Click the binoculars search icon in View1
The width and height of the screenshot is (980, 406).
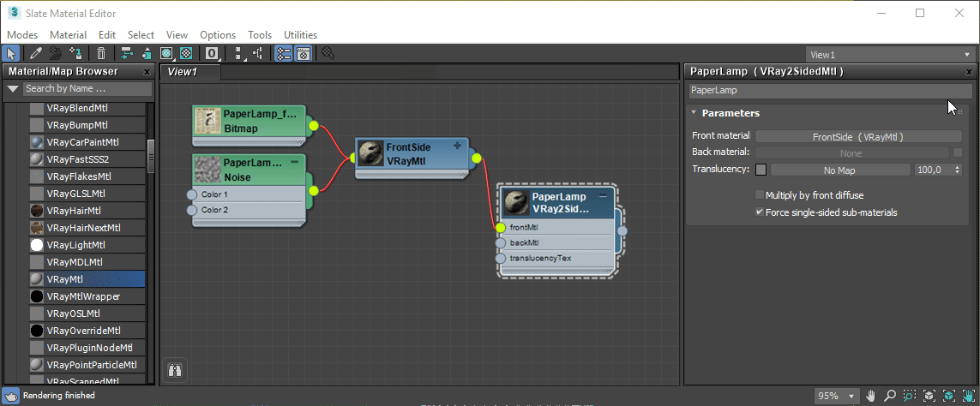click(176, 370)
